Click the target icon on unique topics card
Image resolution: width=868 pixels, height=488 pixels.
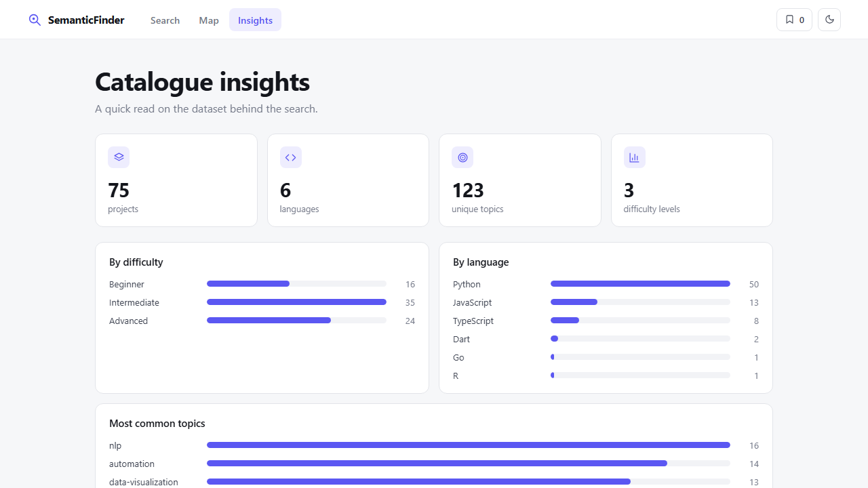click(462, 157)
